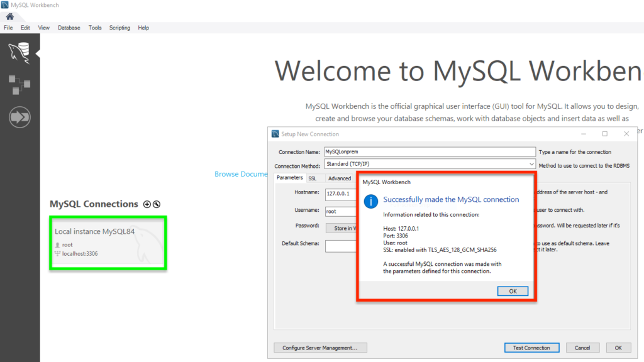Open Local instance MySQL84 connection tile
644x362 pixels.
(x=108, y=243)
